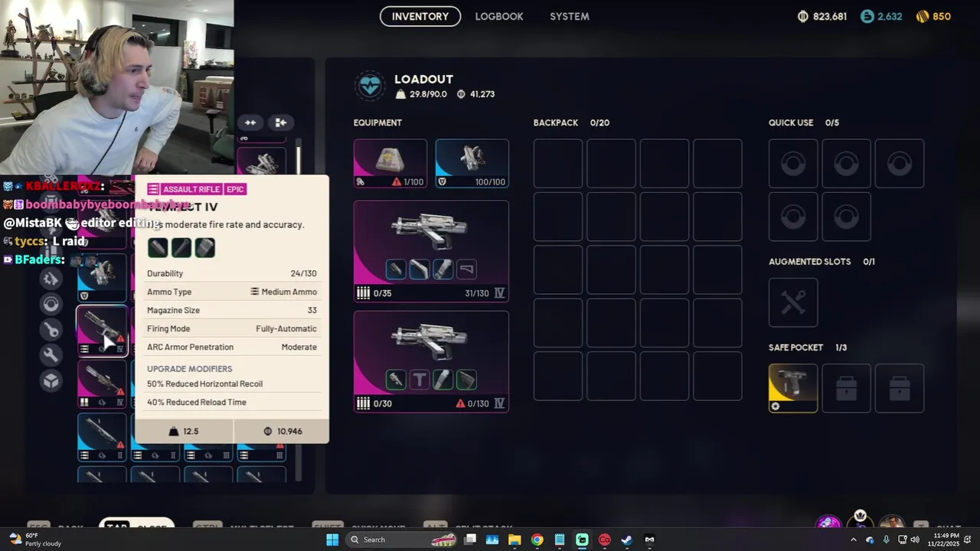Click the Durability 24/130 row

(x=232, y=273)
